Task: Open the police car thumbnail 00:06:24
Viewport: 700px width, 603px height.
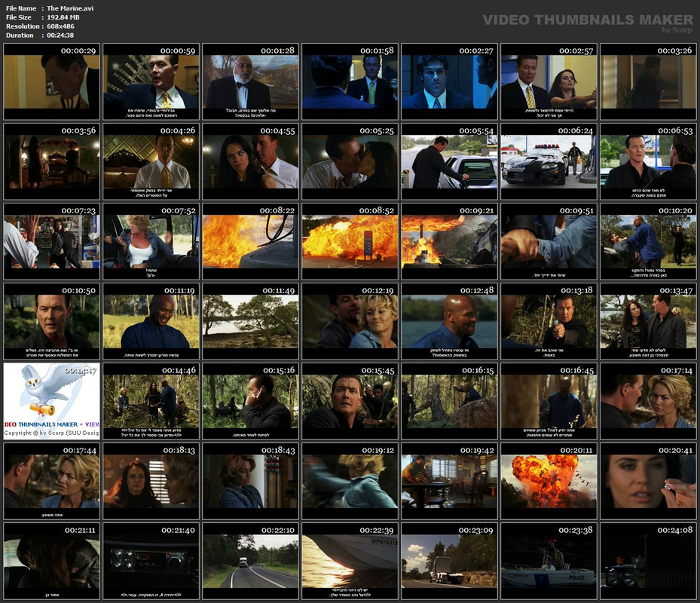Action: tap(549, 162)
